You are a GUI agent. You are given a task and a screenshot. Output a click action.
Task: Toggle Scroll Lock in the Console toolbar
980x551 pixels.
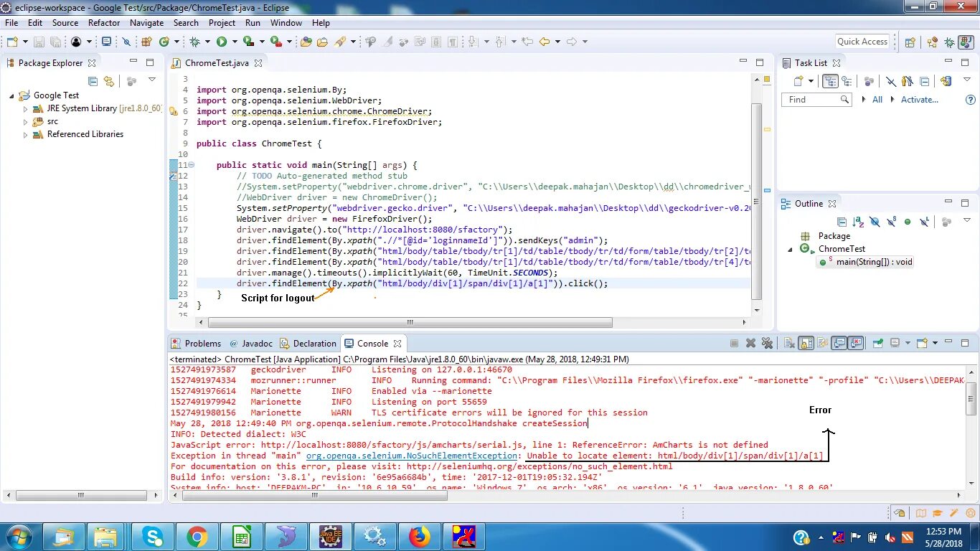806,343
